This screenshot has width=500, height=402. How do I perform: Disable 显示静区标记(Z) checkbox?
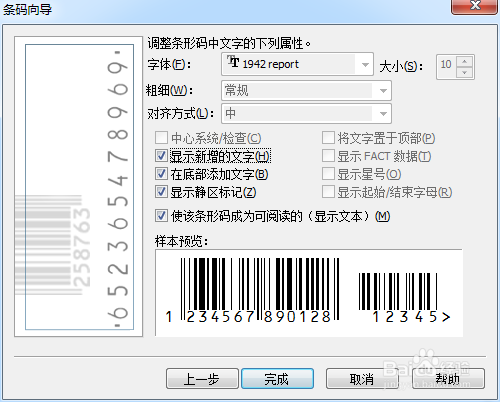(x=161, y=192)
